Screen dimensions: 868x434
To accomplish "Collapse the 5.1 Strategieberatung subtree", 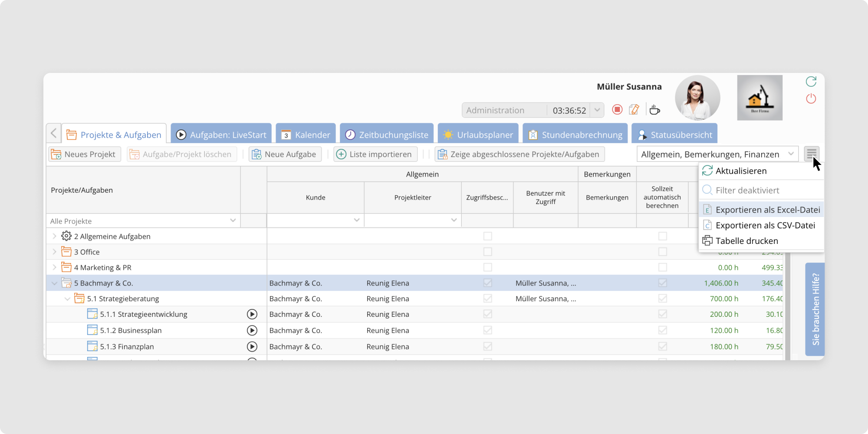I will pyautogui.click(x=67, y=299).
